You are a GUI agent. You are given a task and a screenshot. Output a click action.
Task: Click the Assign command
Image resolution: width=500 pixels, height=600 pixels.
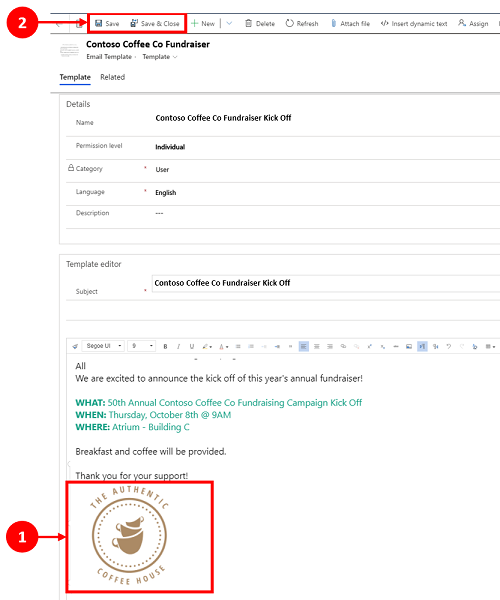[x=473, y=24]
